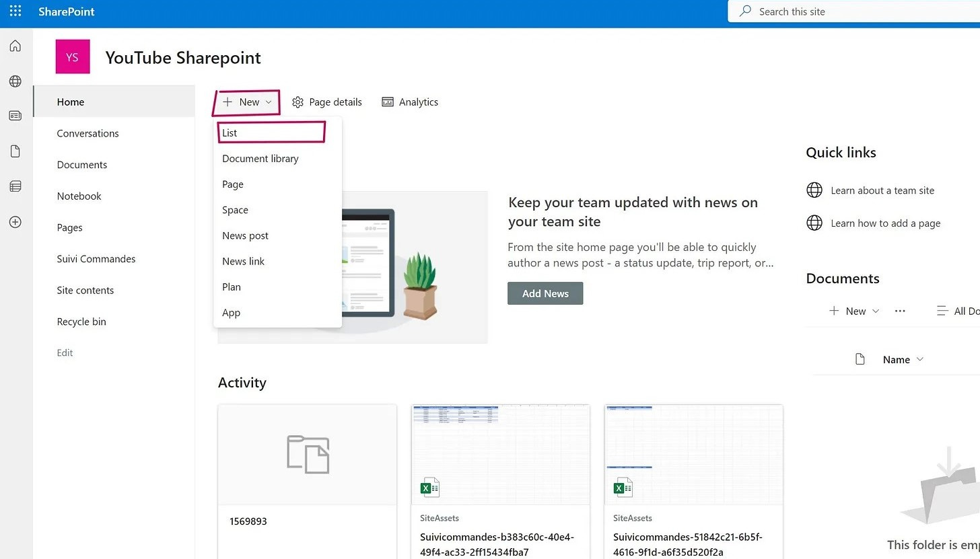Click the Quick links heading
The height and width of the screenshot is (559, 980).
point(841,153)
